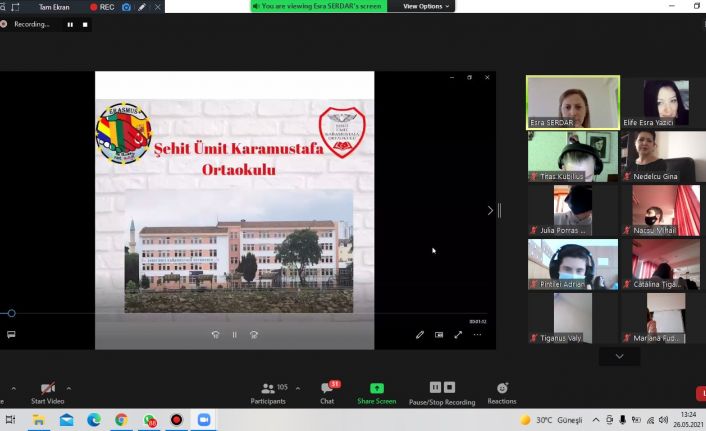Click the camera screenshot icon in capture bar

point(127,7)
